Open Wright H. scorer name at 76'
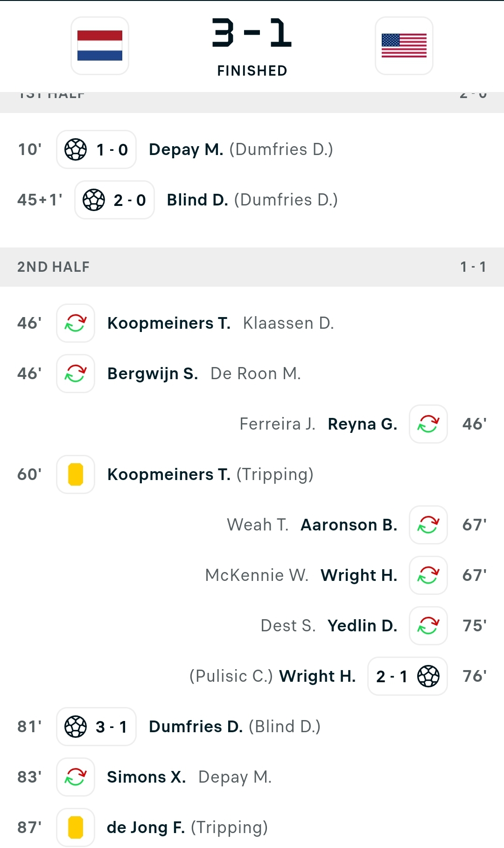Viewport: 504px width, 848px height. coord(317,676)
